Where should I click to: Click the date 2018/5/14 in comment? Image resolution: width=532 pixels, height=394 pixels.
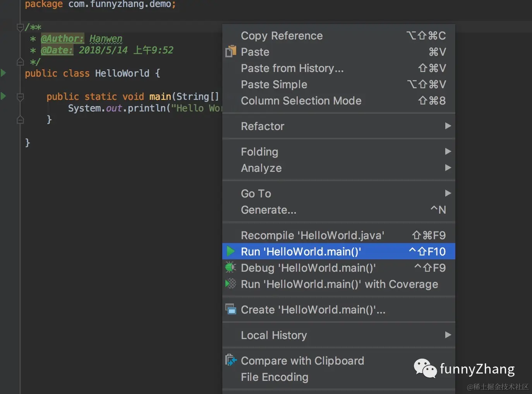click(103, 50)
